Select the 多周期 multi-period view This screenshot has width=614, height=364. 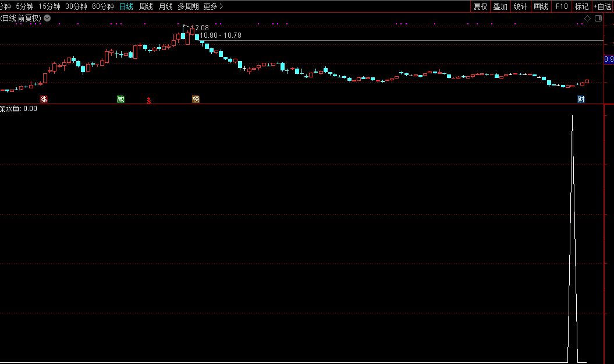pos(188,6)
